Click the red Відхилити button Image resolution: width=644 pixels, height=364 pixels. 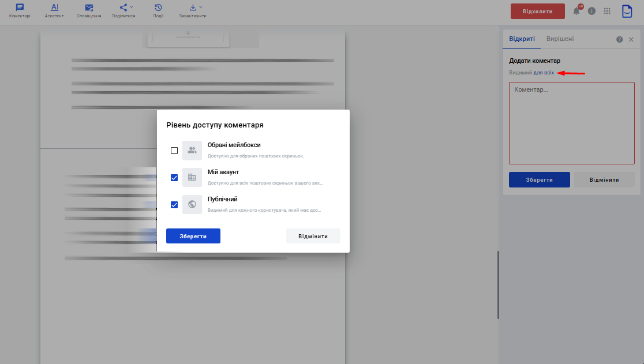tap(538, 11)
